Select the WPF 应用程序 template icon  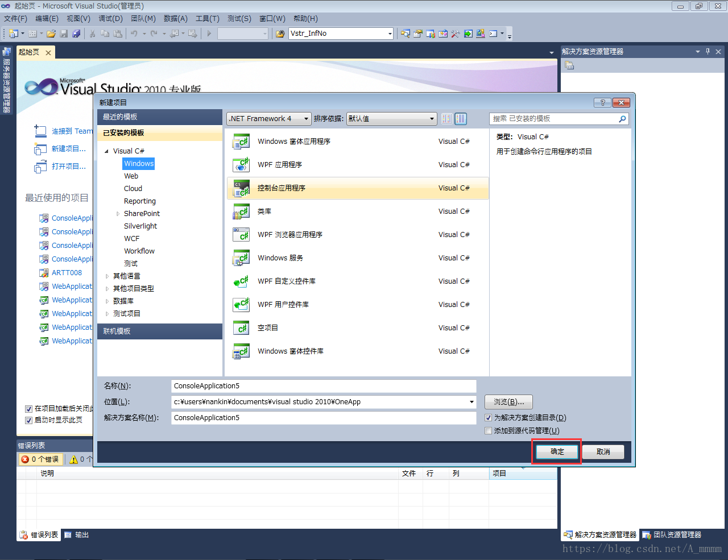coord(241,165)
